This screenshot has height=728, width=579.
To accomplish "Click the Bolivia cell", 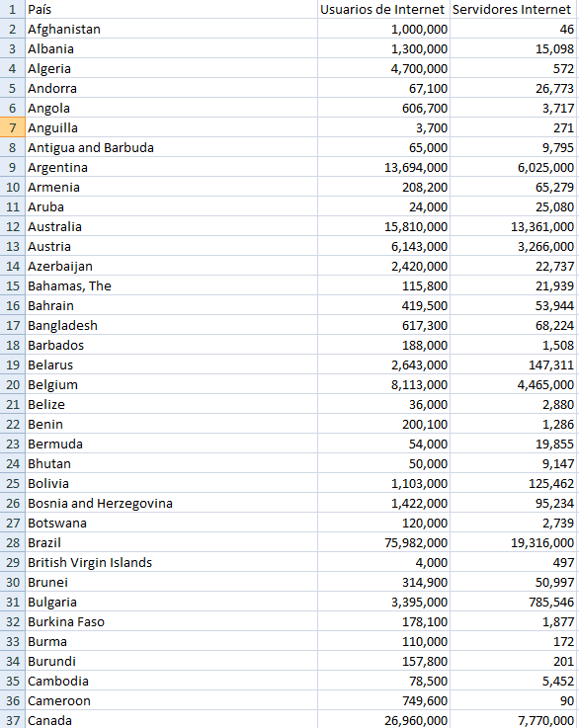I will 171,483.
